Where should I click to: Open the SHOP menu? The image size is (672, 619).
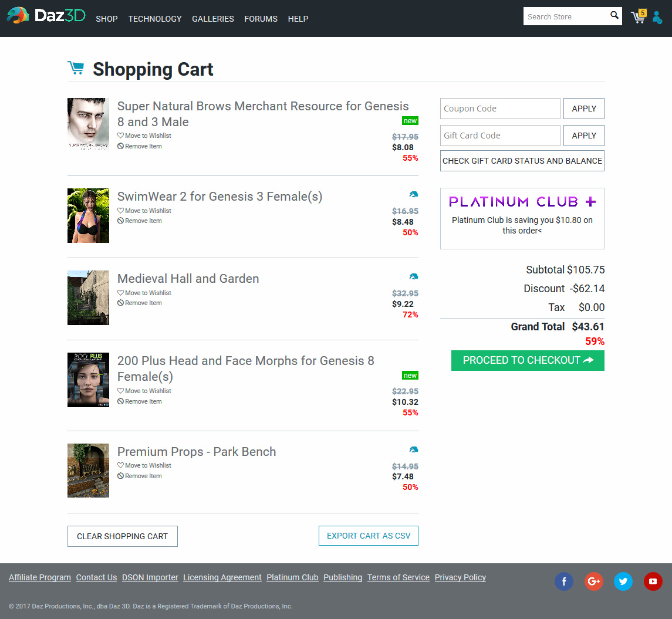tap(107, 19)
